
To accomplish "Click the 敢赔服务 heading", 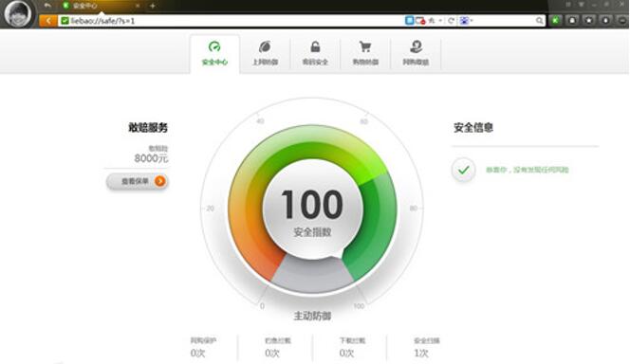I will [x=148, y=128].
